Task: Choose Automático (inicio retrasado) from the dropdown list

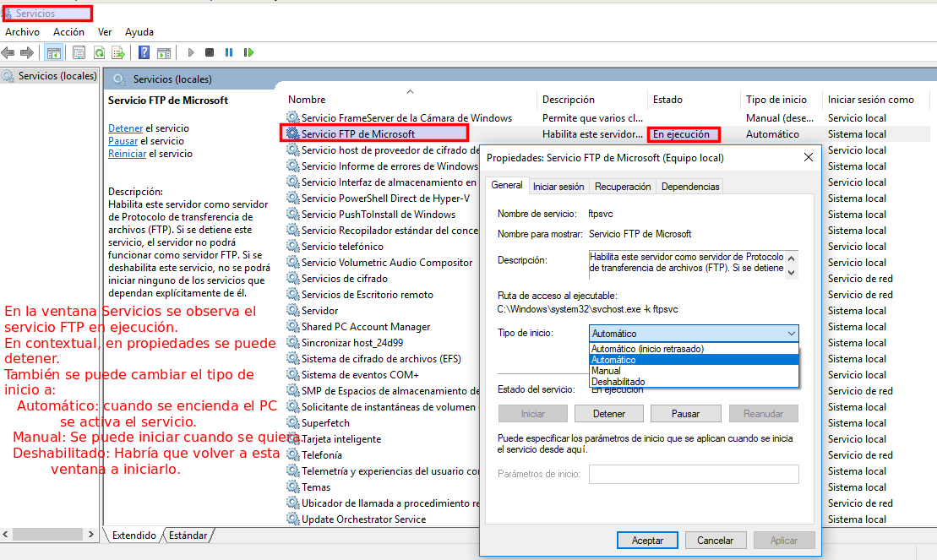Action: click(x=693, y=349)
